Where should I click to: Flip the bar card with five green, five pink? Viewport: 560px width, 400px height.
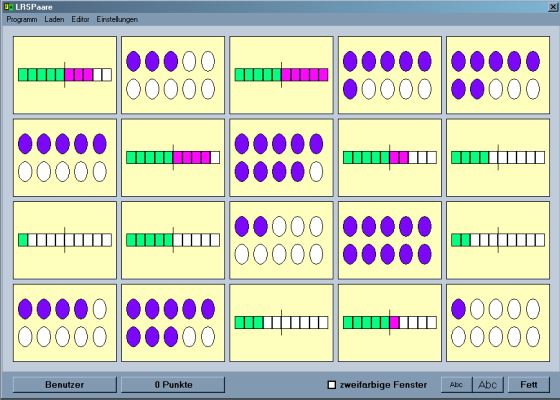[x=281, y=75]
